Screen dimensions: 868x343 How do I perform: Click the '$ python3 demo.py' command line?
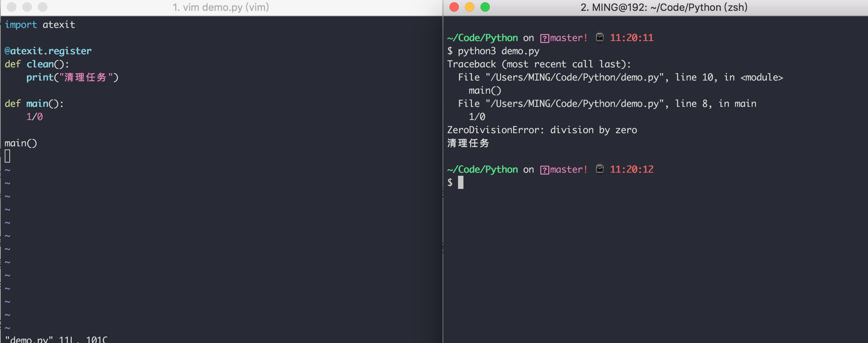pyautogui.click(x=493, y=51)
